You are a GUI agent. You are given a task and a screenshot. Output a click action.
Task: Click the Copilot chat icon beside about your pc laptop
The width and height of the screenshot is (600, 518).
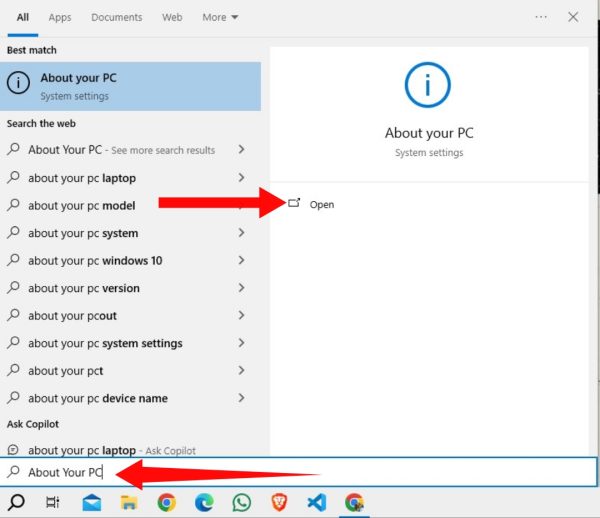13,450
